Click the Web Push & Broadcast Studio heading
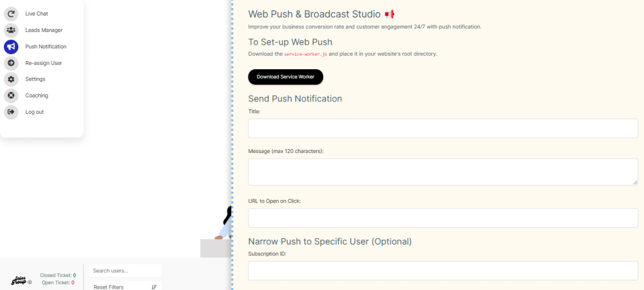 coord(321,14)
